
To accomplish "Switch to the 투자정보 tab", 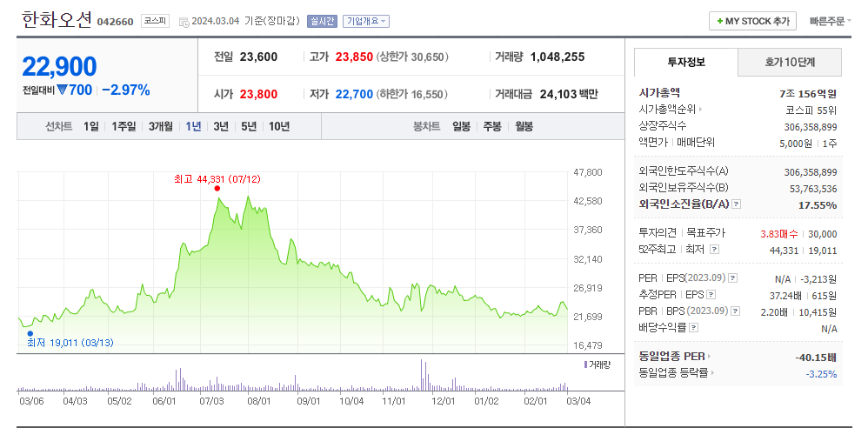I will pos(686,62).
